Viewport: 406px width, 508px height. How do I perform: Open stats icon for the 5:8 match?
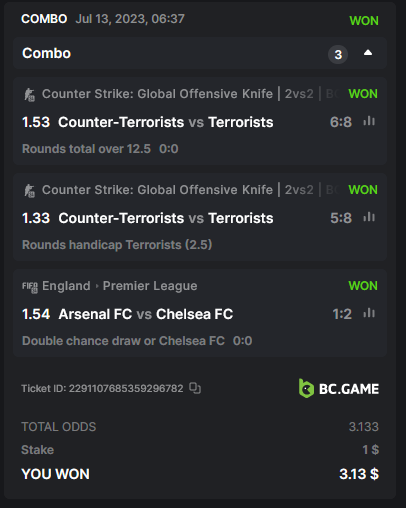coord(369,217)
